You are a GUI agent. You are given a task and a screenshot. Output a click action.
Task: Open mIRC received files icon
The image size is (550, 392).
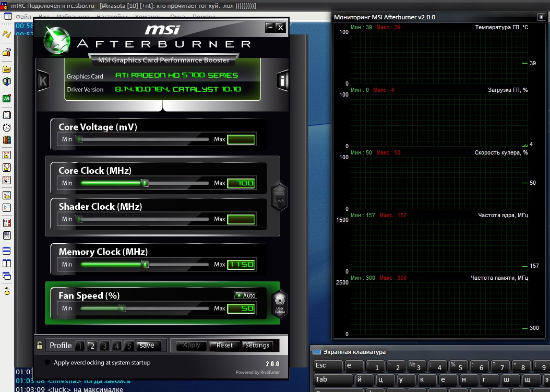point(7,195)
